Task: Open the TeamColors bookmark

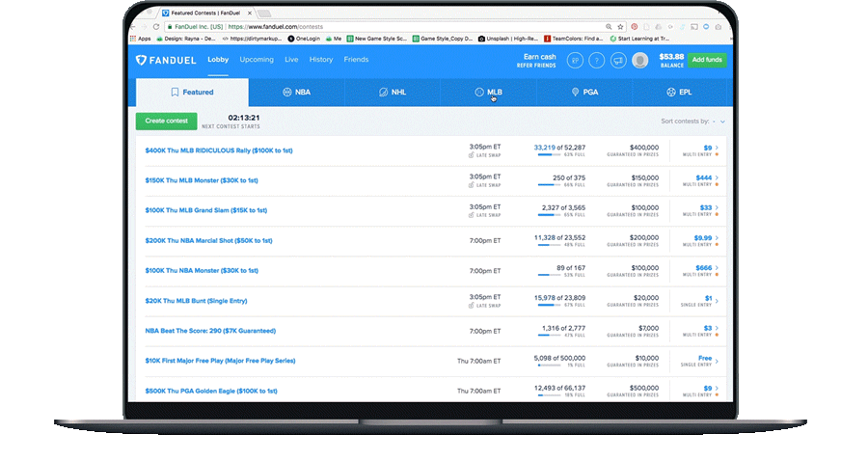Action: point(574,39)
